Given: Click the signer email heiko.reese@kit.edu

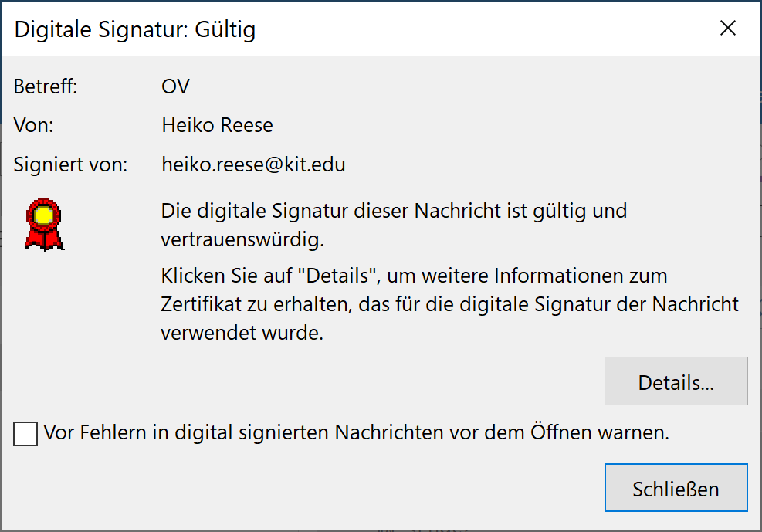Looking at the screenshot, I should click(x=253, y=164).
